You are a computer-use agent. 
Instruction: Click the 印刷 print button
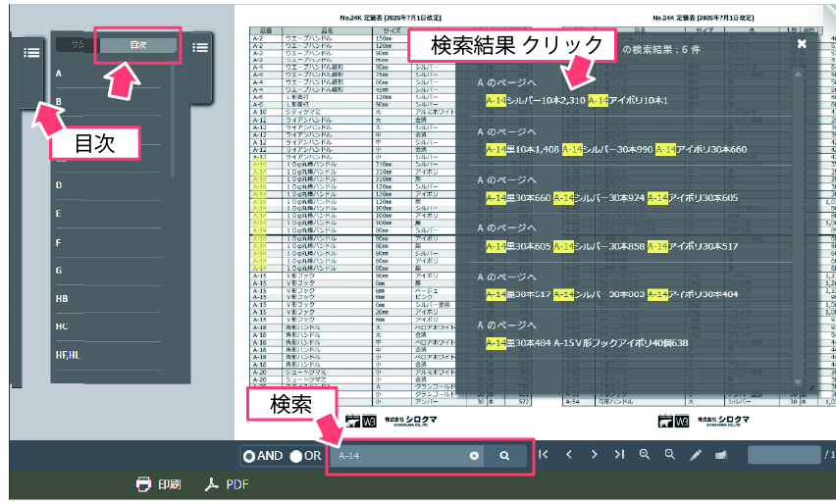point(158,484)
